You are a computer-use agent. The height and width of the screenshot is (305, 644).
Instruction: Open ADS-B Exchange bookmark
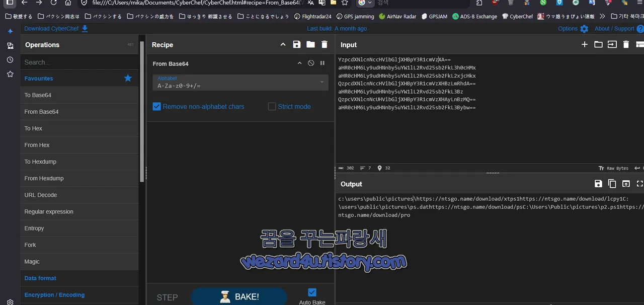coord(474,17)
